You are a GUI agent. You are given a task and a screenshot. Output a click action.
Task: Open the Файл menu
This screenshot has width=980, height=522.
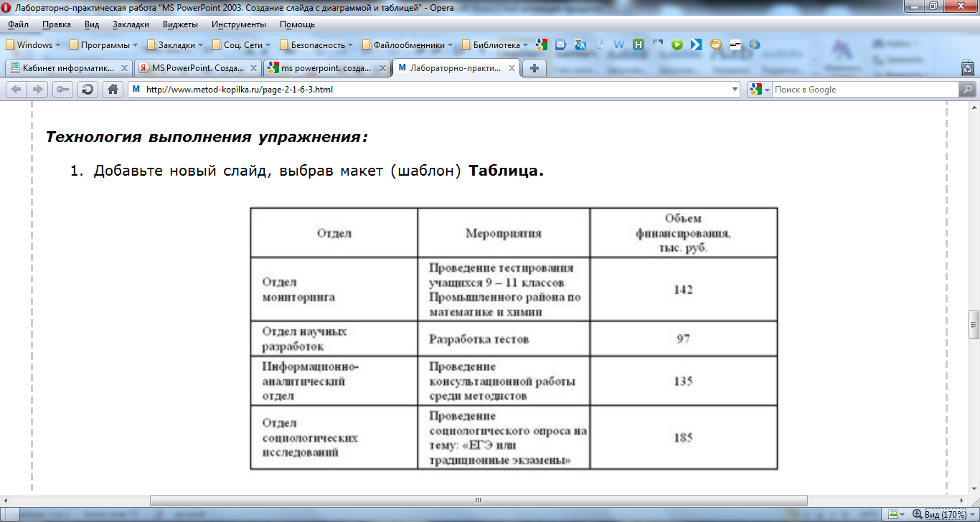point(19,24)
